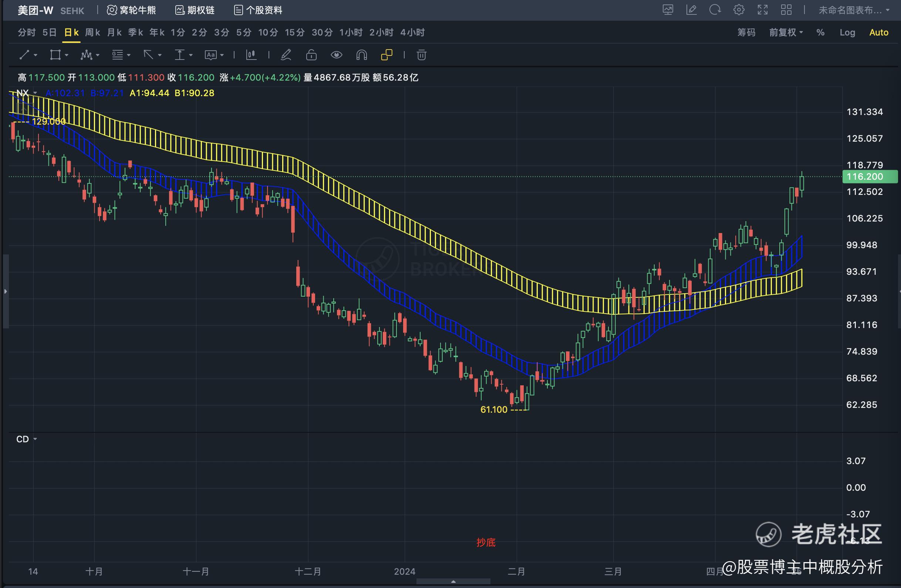Enable Log scale for price axis

click(847, 33)
